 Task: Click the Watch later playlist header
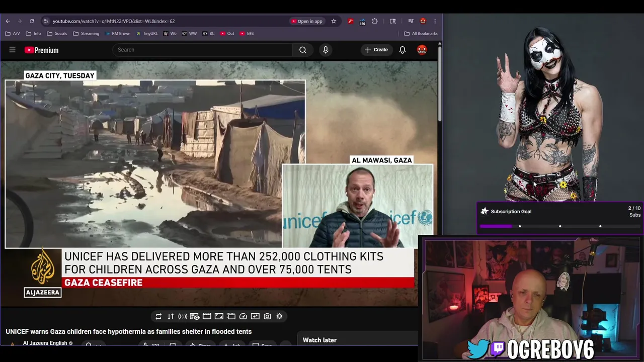pyautogui.click(x=319, y=340)
